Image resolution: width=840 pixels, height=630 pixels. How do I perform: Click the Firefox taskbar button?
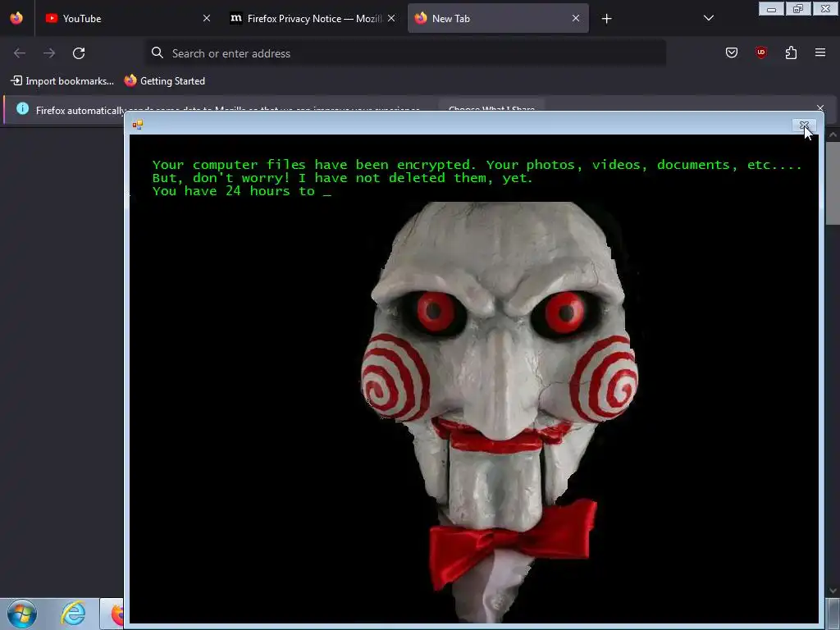[x=112, y=614]
